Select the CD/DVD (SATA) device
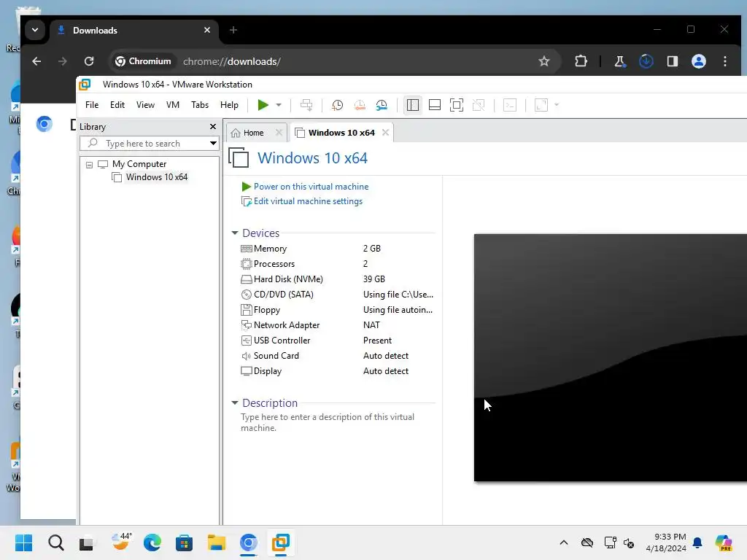This screenshot has width=747, height=560. coord(337,295)
